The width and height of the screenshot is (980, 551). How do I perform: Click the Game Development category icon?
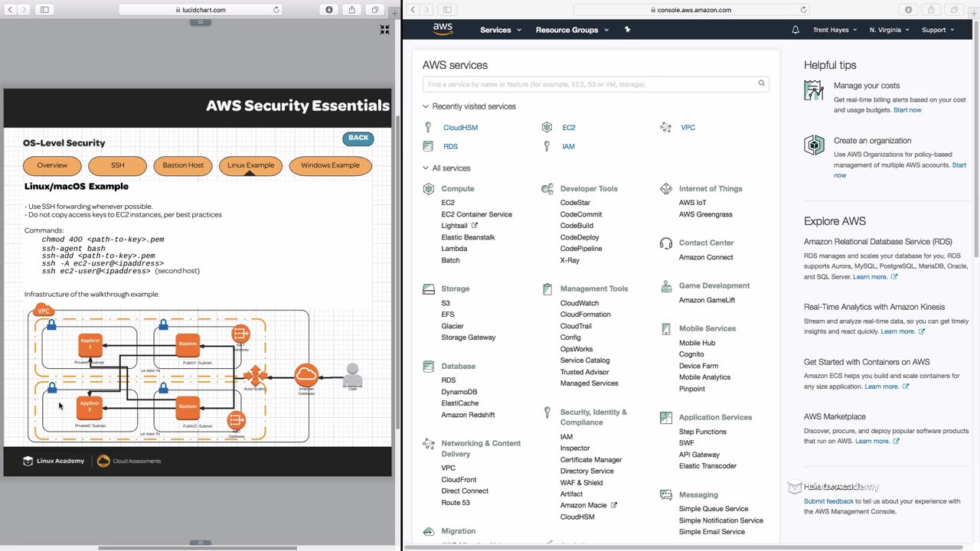click(665, 285)
